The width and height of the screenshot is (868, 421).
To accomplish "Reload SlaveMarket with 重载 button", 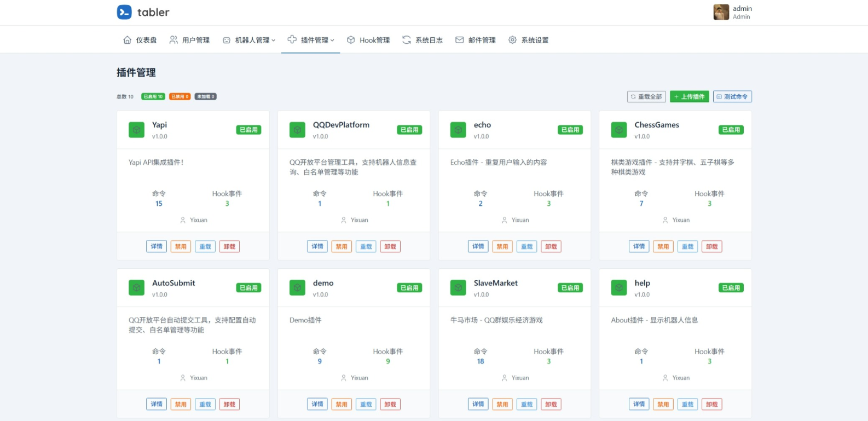I will tap(527, 404).
